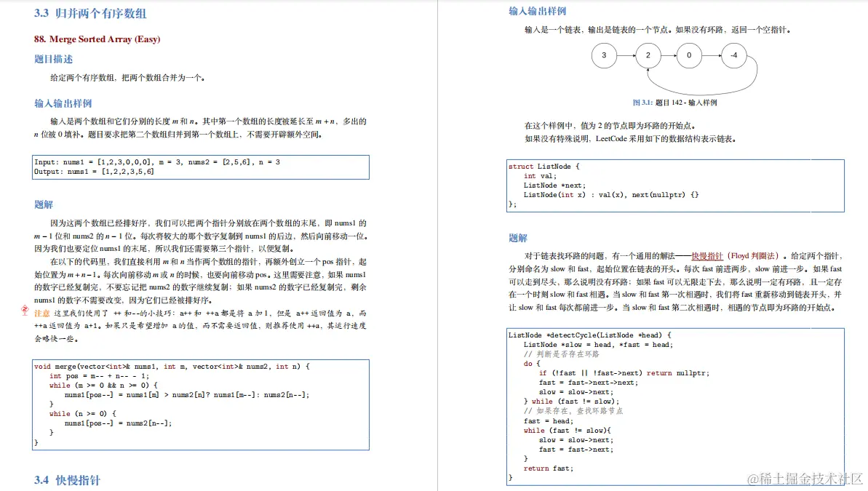868x491 pixels.
Task: Click the Input/Output sample box
Action: pos(202,167)
